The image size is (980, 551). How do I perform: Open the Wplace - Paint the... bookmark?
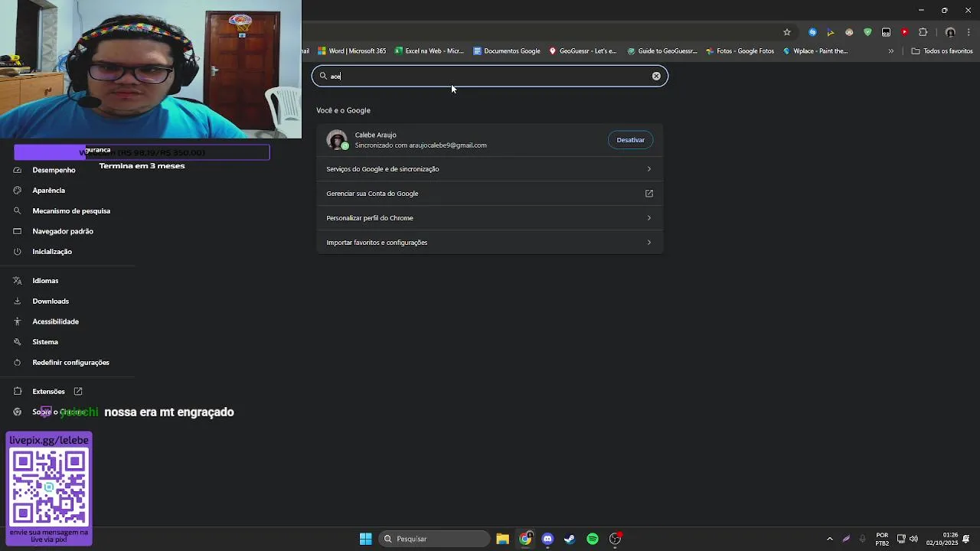815,51
